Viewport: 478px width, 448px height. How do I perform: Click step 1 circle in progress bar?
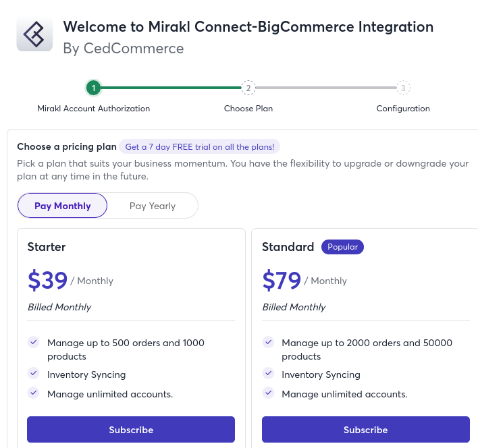click(x=93, y=88)
